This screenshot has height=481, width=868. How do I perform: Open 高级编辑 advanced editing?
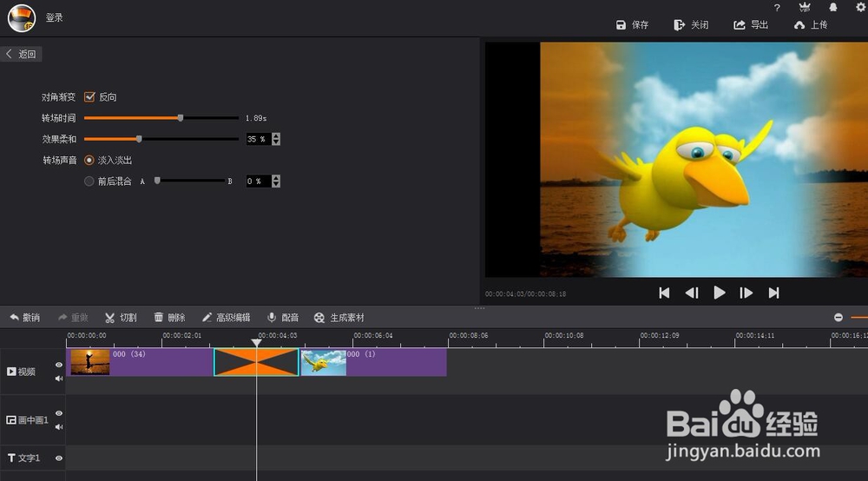(226, 318)
